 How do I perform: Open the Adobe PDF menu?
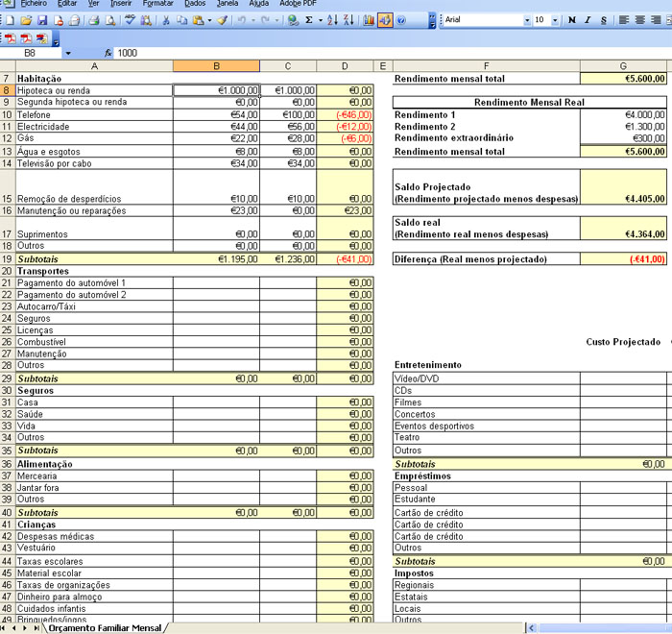(x=298, y=4)
